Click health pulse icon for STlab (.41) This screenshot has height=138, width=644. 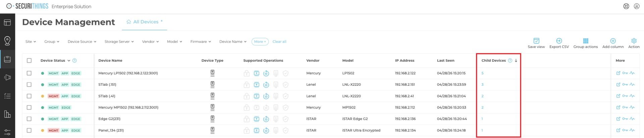click(632, 96)
